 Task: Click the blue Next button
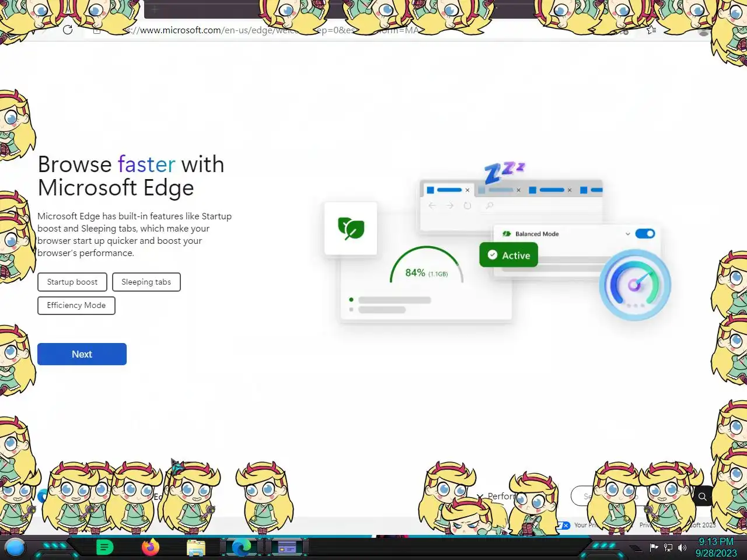pyautogui.click(x=82, y=354)
